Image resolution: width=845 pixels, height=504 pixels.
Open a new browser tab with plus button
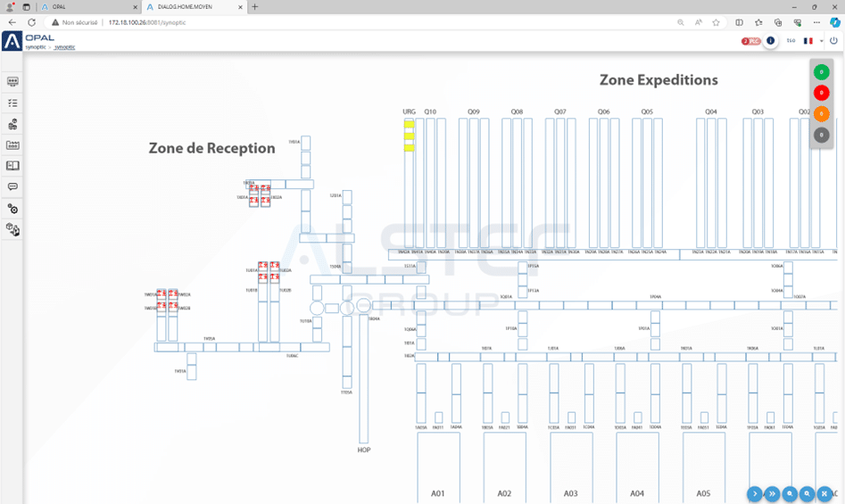pos(255,6)
